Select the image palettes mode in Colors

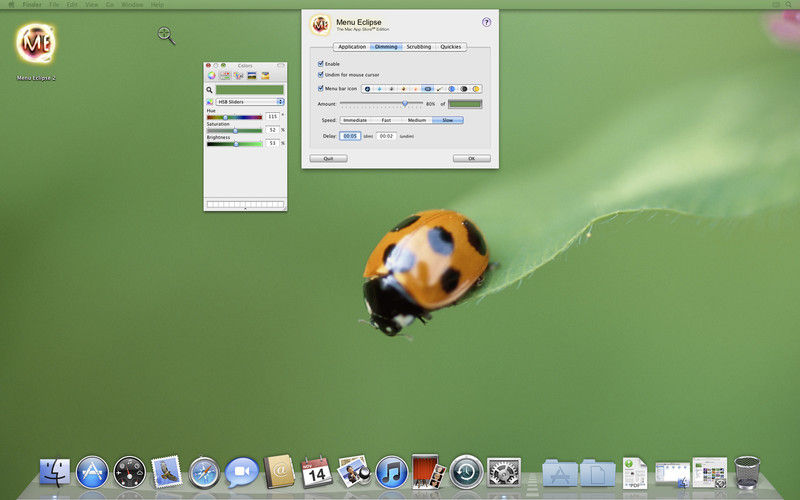pos(252,76)
